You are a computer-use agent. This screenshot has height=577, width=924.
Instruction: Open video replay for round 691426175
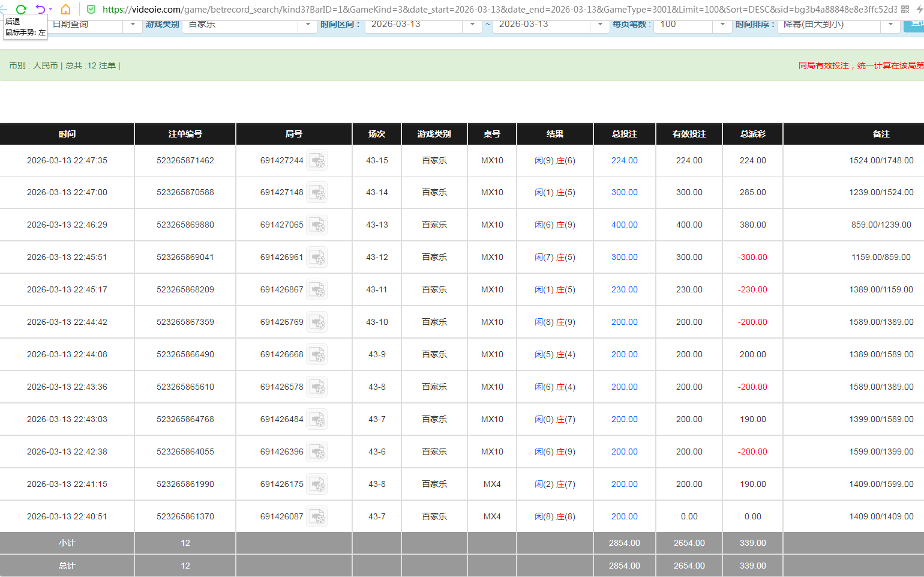(x=317, y=484)
